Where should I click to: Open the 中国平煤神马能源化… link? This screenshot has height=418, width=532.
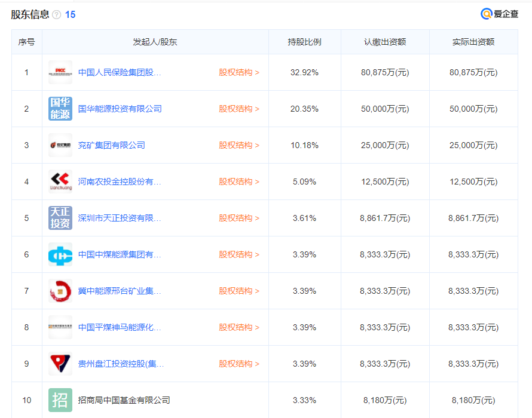click(120, 327)
